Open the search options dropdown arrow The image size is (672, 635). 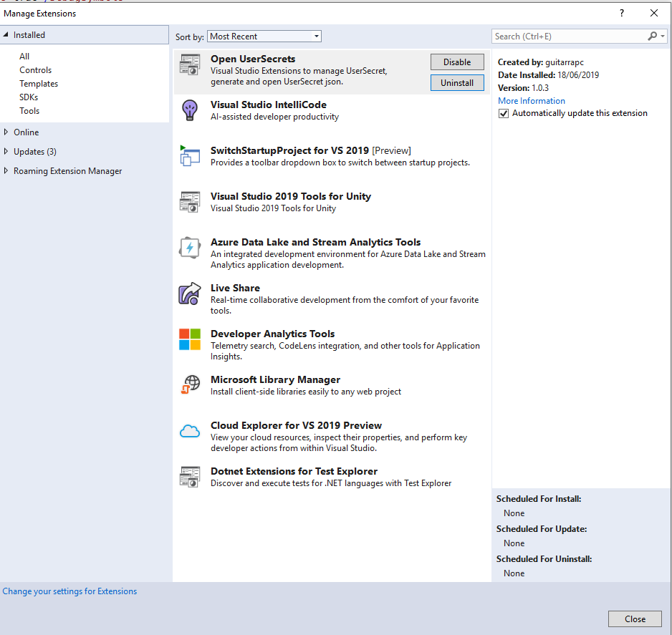click(663, 37)
